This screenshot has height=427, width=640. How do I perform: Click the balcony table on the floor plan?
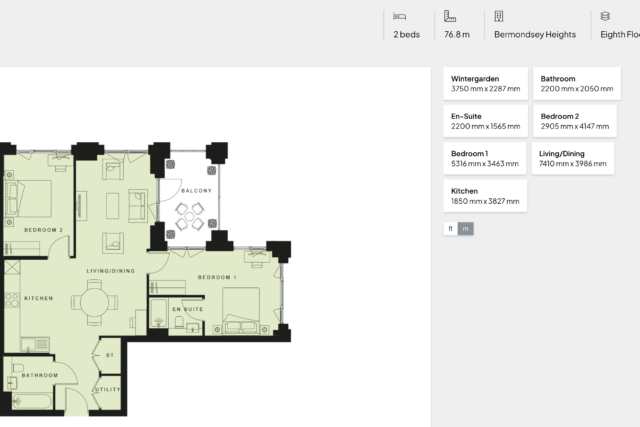[190, 213]
